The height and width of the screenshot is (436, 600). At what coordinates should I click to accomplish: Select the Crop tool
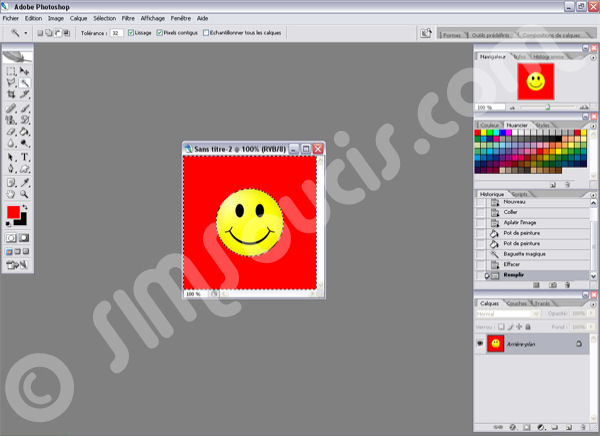tap(11, 94)
